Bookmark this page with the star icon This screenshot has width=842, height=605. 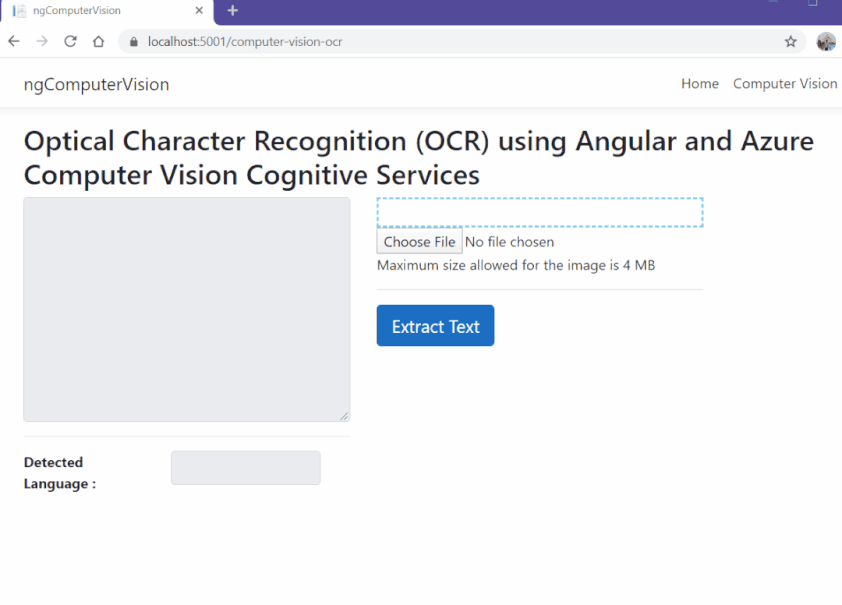pos(790,42)
